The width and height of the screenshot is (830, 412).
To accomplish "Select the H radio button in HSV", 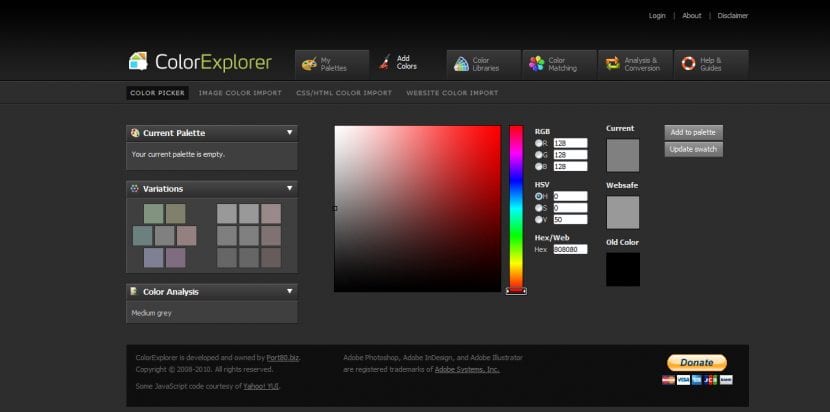I will pos(539,196).
